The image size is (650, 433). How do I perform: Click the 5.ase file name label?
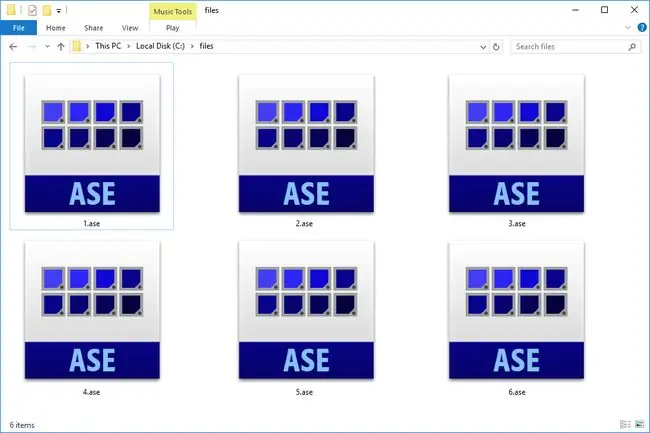pos(304,392)
